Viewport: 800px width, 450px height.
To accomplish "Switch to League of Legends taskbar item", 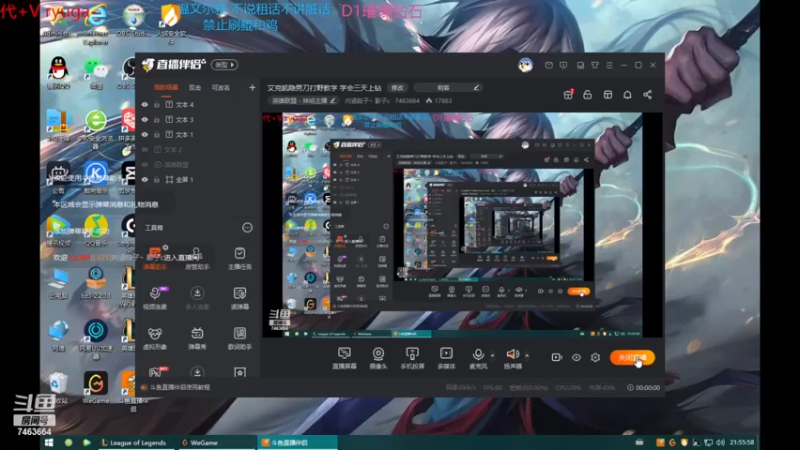I will (x=134, y=442).
